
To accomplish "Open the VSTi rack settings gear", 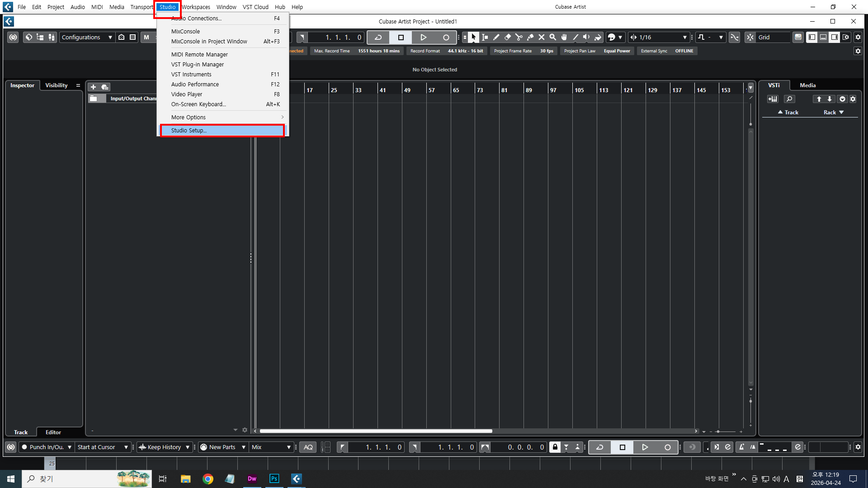I will 853,99.
